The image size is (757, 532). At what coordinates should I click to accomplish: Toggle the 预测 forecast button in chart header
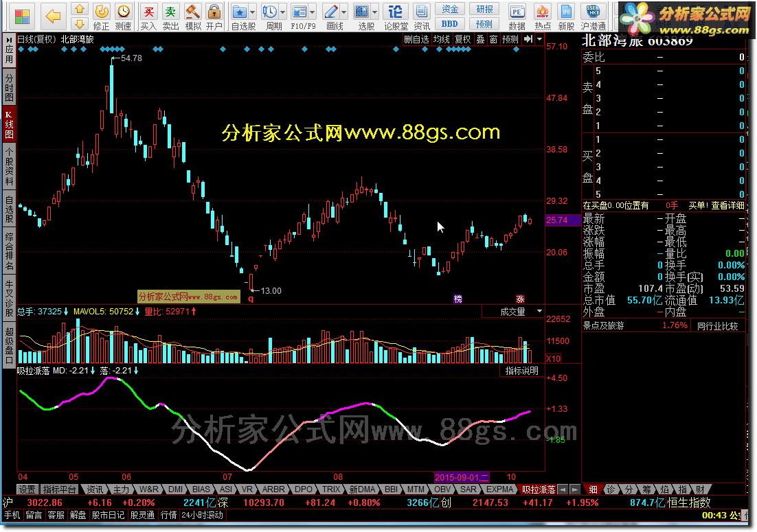510,39
